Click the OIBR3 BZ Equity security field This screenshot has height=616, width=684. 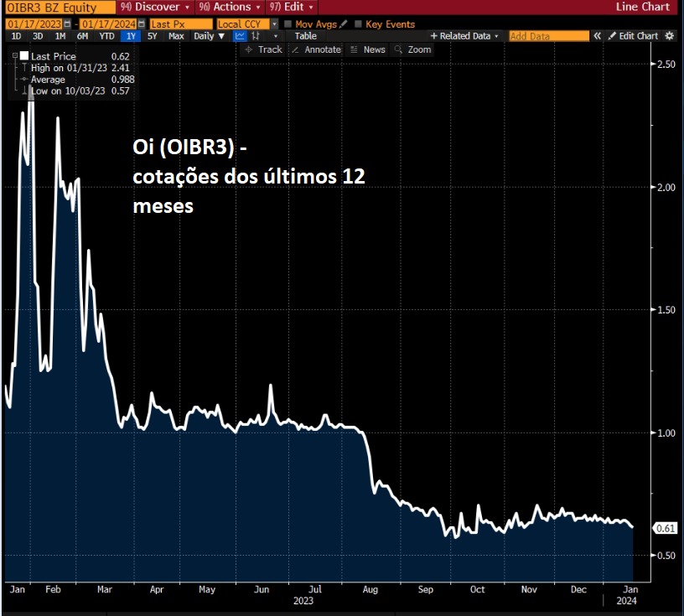pos(60,7)
